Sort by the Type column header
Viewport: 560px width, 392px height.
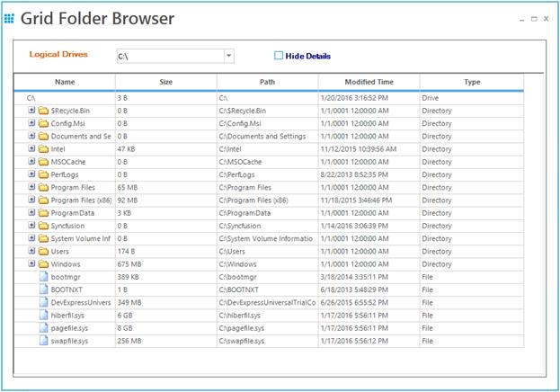472,82
